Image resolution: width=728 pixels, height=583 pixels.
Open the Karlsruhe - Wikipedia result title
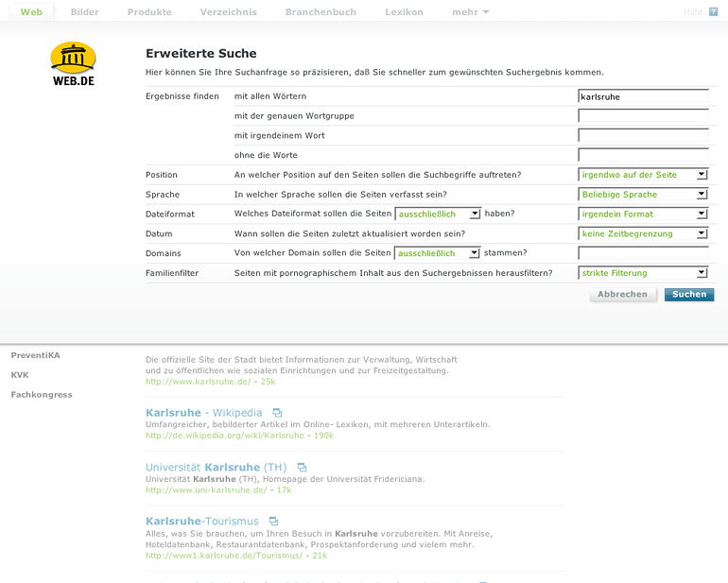click(x=204, y=413)
